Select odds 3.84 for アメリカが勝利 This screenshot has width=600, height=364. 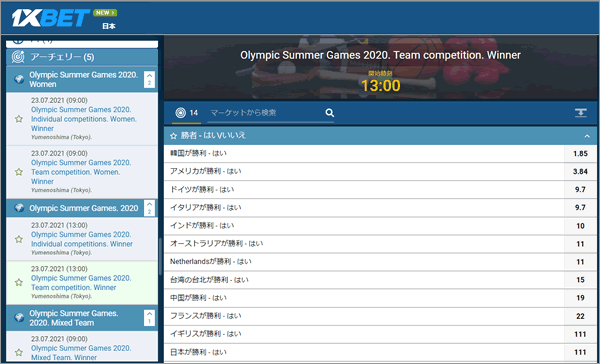(x=580, y=171)
